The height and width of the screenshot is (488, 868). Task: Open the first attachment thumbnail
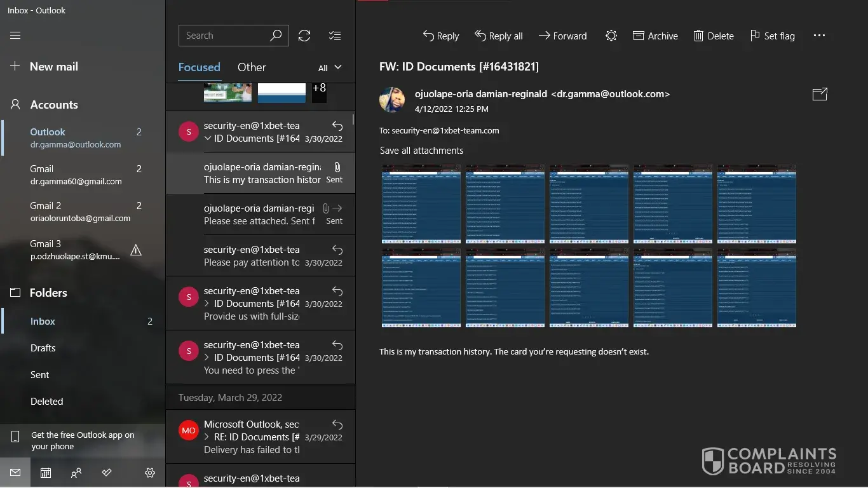(x=421, y=204)
